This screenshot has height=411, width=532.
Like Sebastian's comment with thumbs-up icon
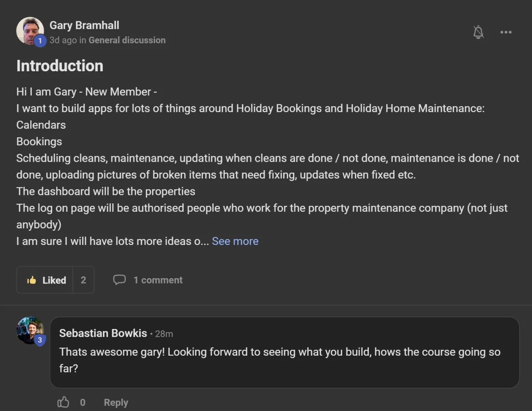pyautogui.click(x=63, y=402)
